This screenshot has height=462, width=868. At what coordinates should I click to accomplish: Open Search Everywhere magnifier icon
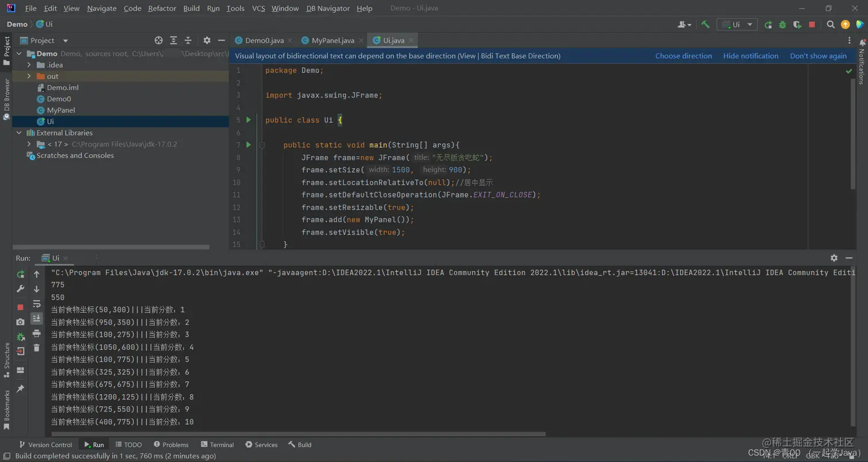(831, 25)
